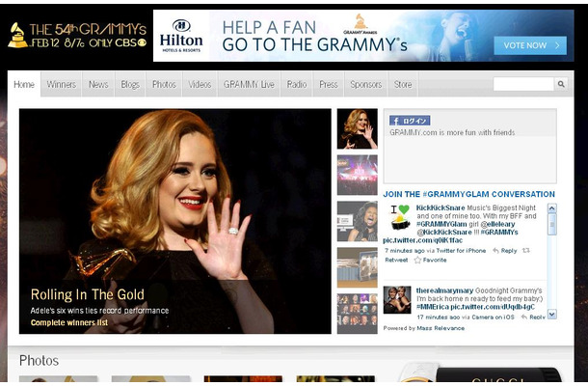The width and height of the screenshot is (588, 386).
Task: Visit the Store tab
Action: click(x=403, y=85)
